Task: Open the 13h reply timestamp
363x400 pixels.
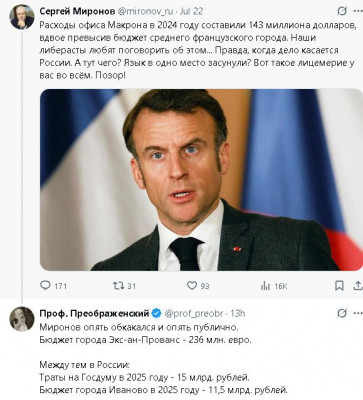Action: point(238,313)
